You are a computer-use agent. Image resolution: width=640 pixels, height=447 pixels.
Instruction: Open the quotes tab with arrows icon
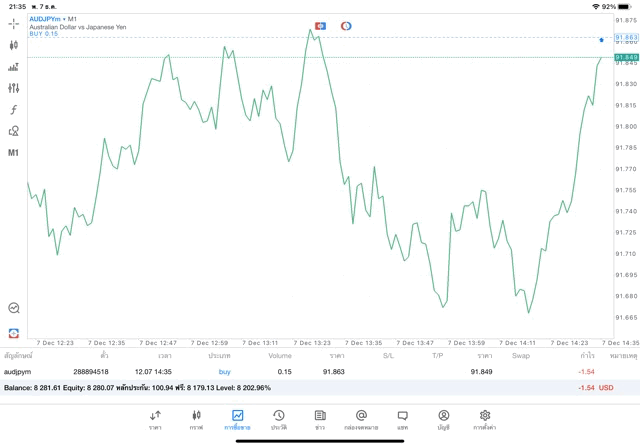(155, 420)
